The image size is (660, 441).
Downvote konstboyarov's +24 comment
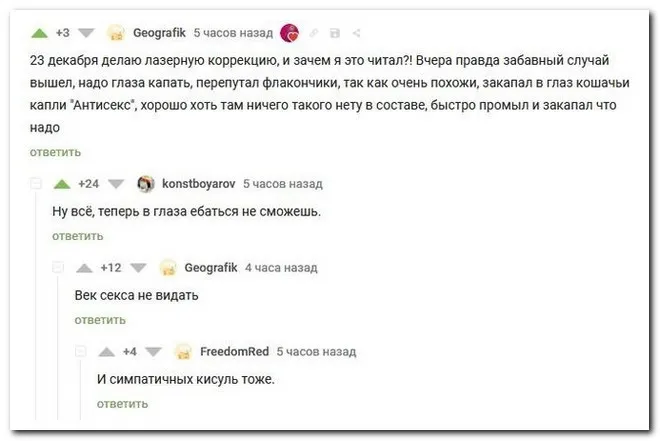click(x=113, y=184)
